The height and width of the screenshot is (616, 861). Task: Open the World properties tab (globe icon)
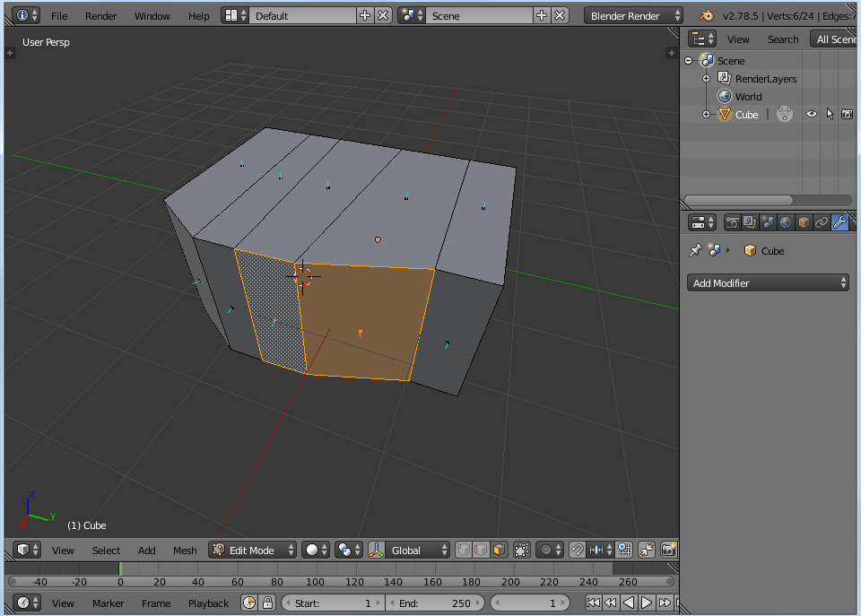(x=787, y=222)
